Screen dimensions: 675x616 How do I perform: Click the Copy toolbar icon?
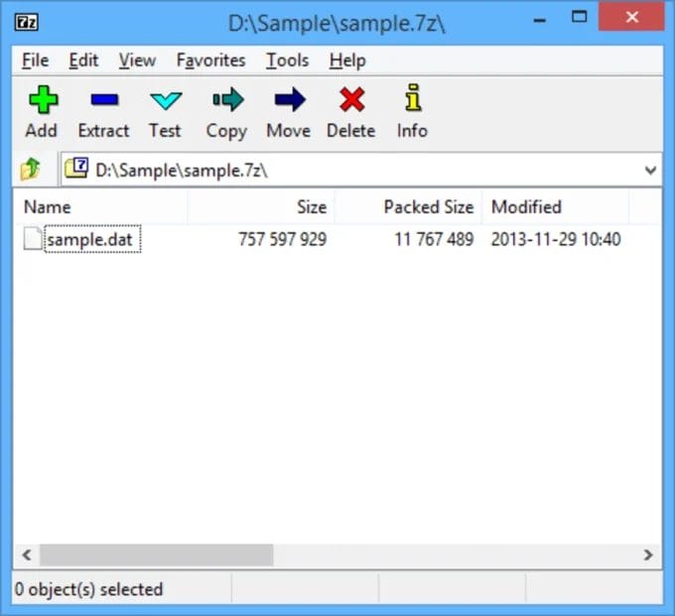pyautogui.click(x=226, y=100)
